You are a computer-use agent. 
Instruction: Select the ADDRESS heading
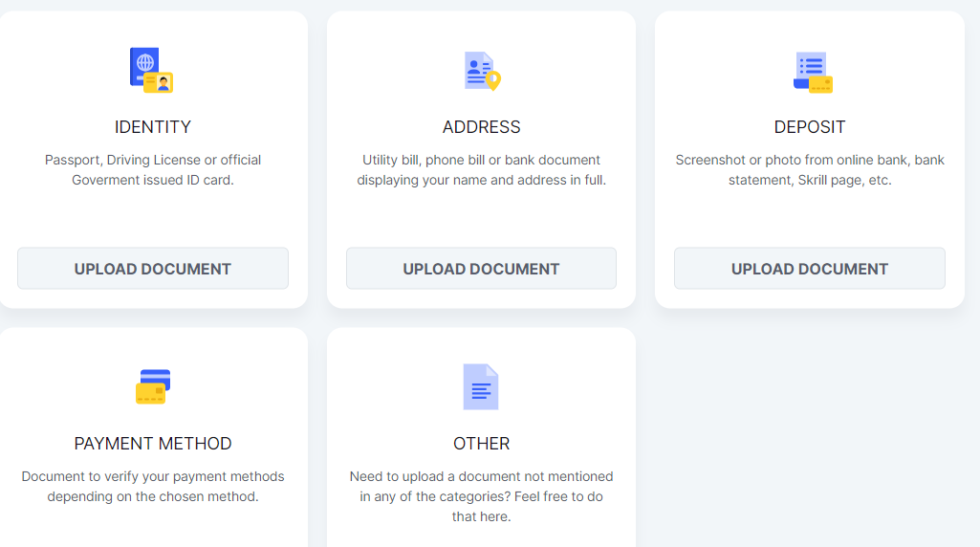pyautogui.click(x=481, y=127)
